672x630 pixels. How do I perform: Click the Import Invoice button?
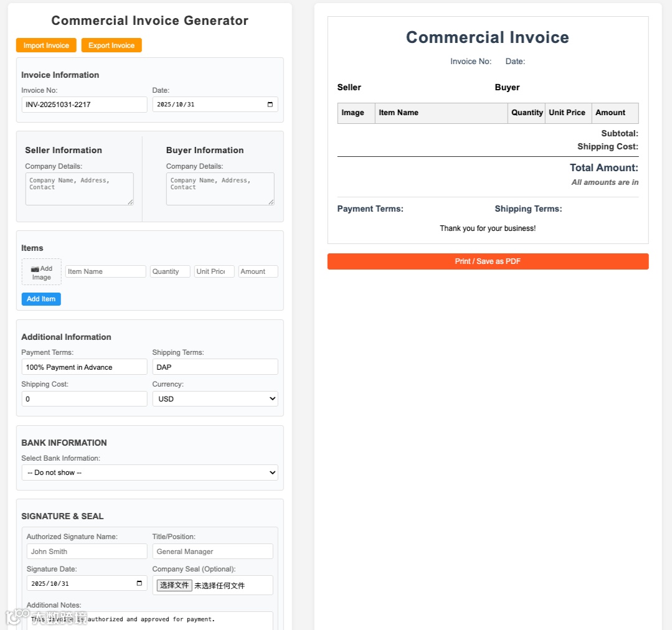pyautogui.click(x=46, y=45)
